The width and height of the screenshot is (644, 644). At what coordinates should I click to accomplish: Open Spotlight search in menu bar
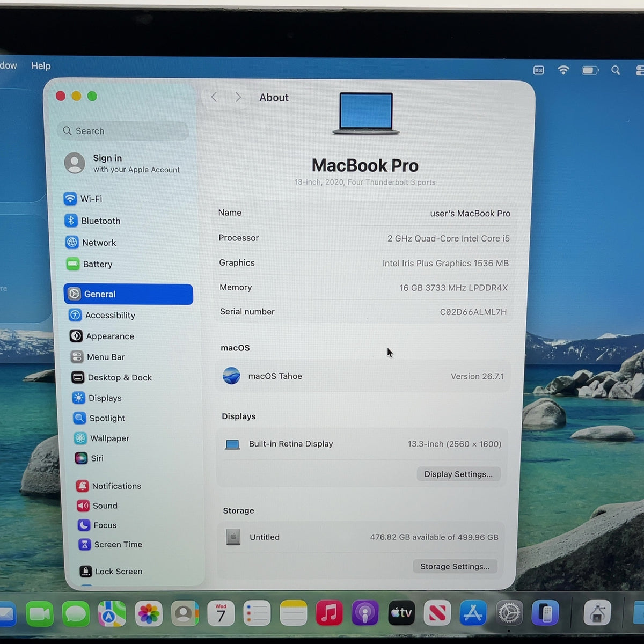[616, 70]
